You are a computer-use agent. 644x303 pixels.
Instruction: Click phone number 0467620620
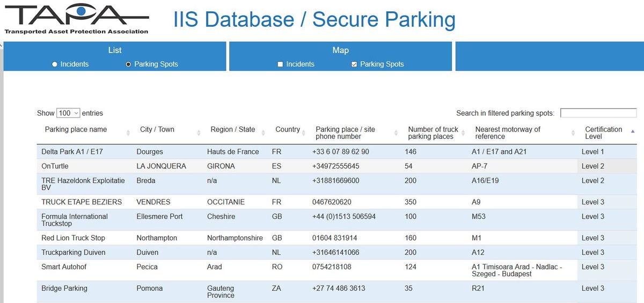pyautogui.click(x=332, y=202)
